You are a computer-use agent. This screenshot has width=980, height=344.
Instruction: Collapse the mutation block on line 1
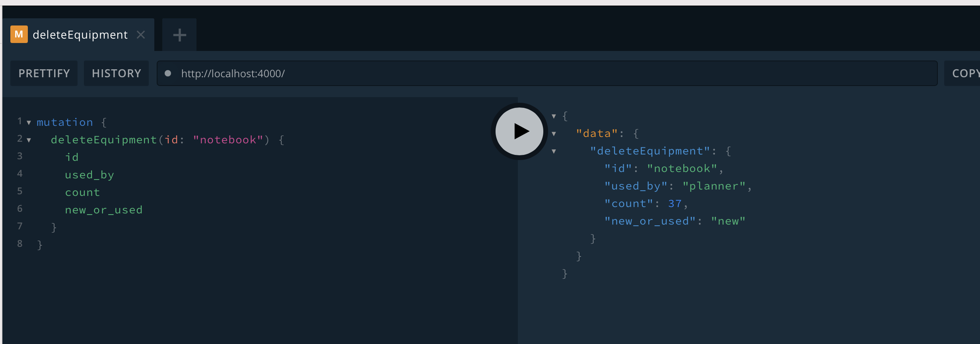click(29, 123)
